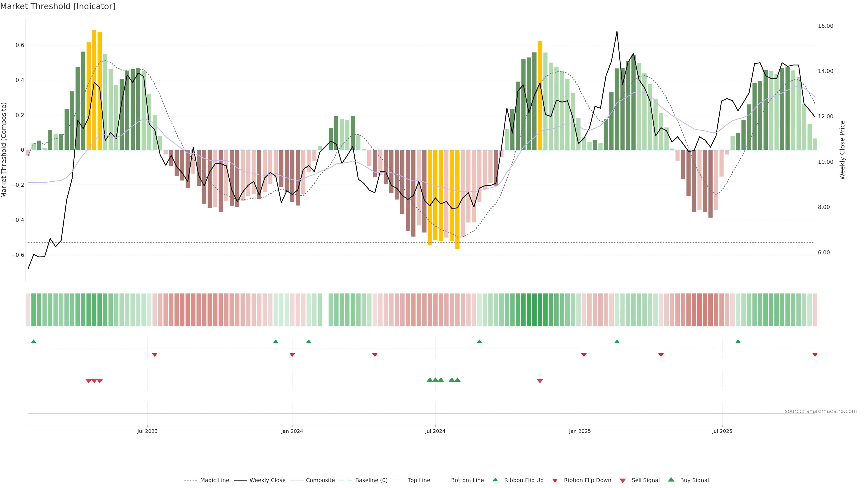Click the Jul 2025 x-axis label
This screenshot has height=488, width=868.
(722, 431)
